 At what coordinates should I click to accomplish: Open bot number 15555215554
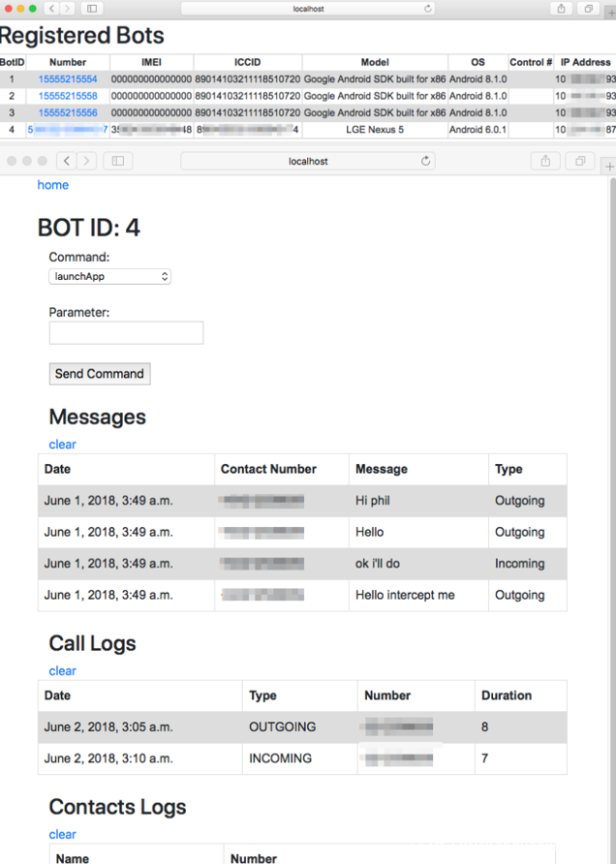68,79
